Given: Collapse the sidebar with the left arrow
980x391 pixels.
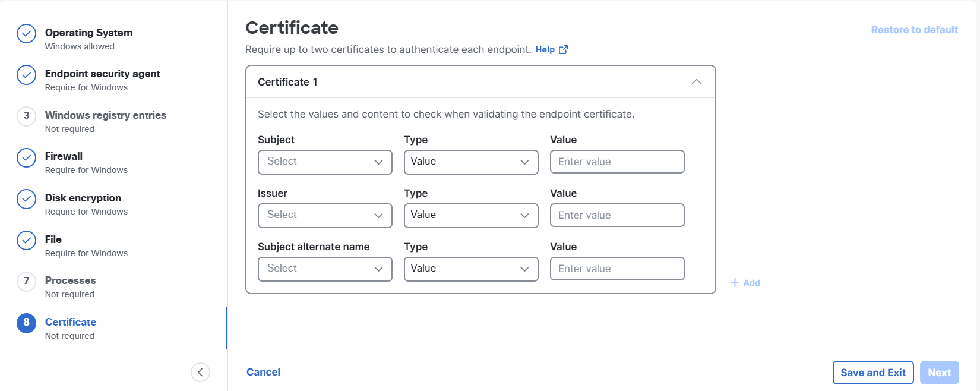Looking at the screenshot, I should (x=200, y=373).
